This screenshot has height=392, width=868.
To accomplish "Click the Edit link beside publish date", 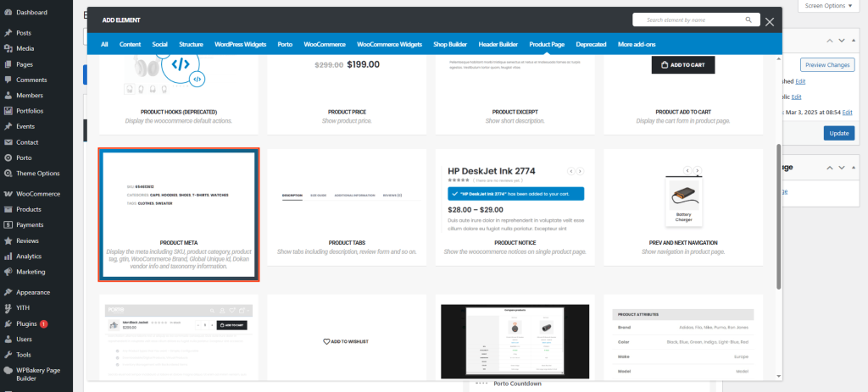I will tap(848, 111).
